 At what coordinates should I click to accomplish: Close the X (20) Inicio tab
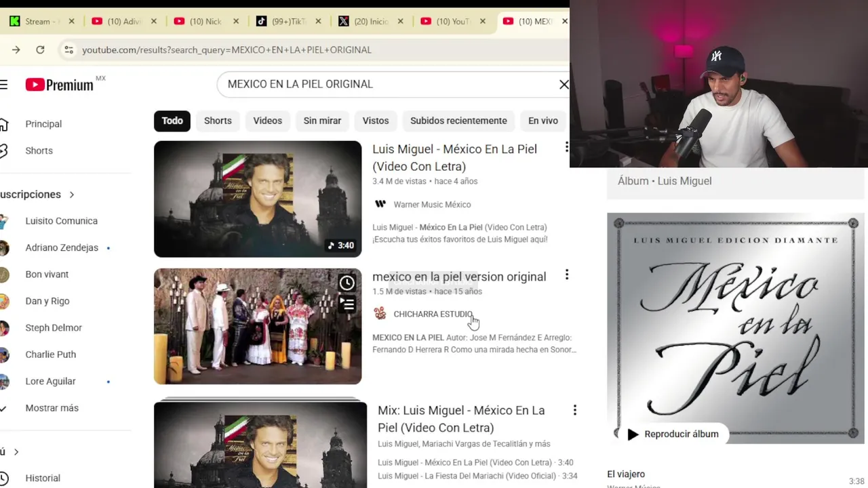(x=400, y=21)
